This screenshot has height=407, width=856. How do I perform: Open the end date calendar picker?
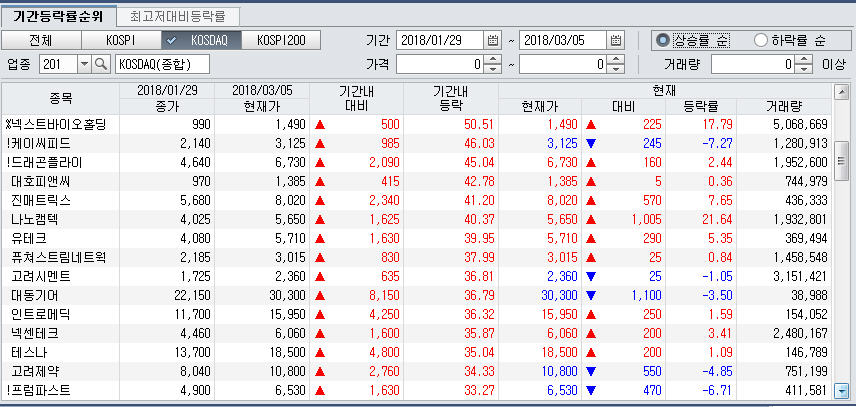coord(615,40)
